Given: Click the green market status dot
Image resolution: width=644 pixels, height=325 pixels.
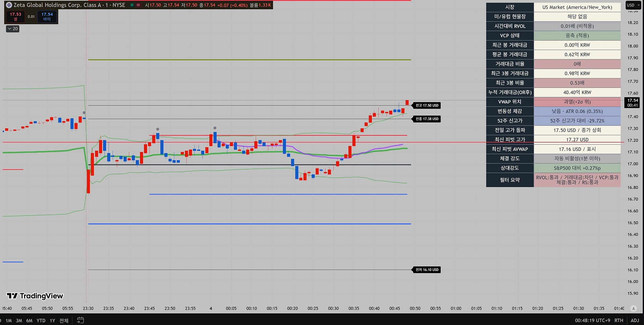Looking at the screenshot, I should click(132, 5).
